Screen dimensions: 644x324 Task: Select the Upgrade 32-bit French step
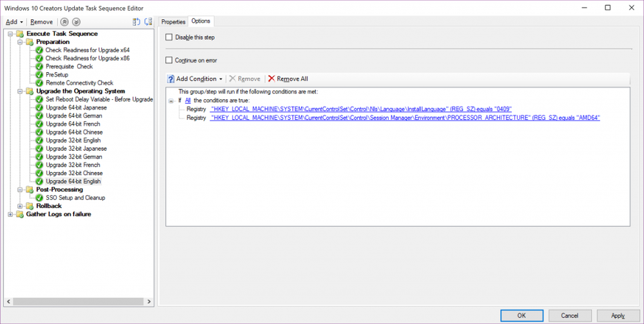click(73, 165)
